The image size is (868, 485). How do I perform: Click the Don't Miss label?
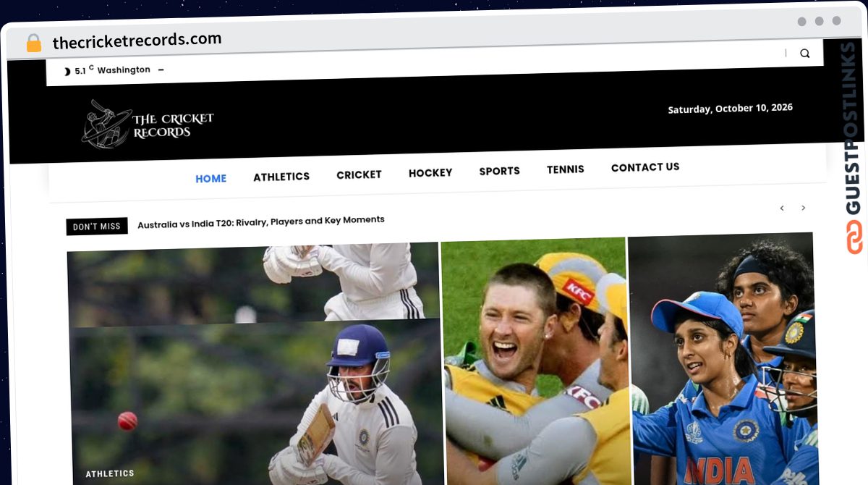click(x=97, y=226)
